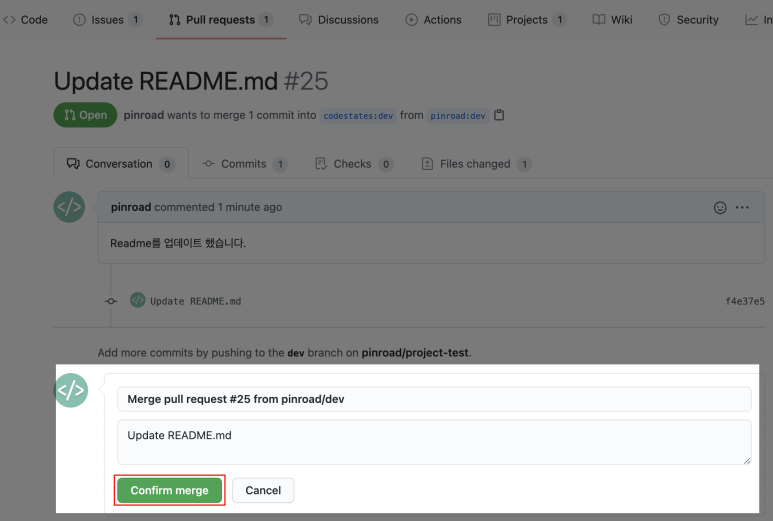Open the comment options three-dot menu

tap(742, 208)
